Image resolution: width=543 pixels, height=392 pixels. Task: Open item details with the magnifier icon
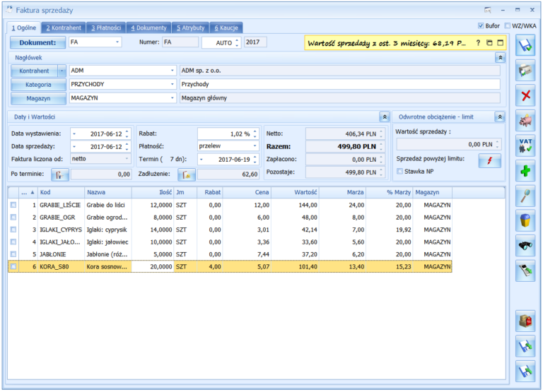pos(525,196)
